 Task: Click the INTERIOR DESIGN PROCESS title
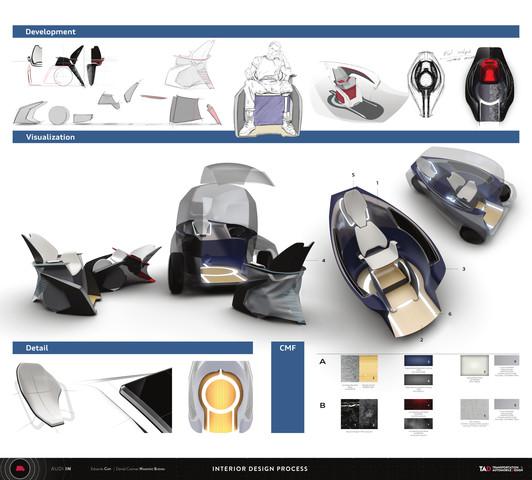click(x=260, y=469)
